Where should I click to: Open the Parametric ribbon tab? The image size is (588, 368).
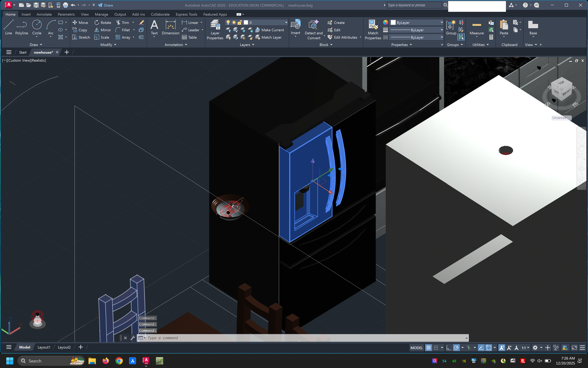click(66, 14)
